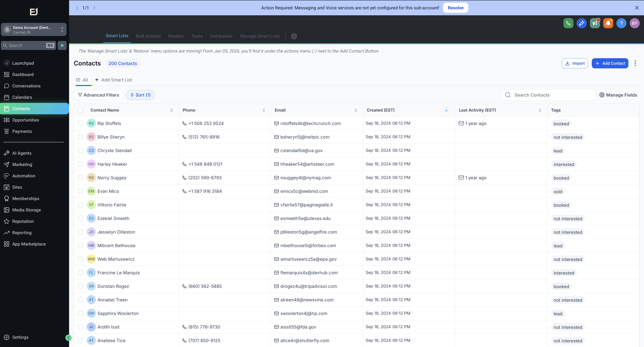Open the phone dialer icon
Image resolution: width=644 pixels, height=347 pixels.
tap(568, 23)
